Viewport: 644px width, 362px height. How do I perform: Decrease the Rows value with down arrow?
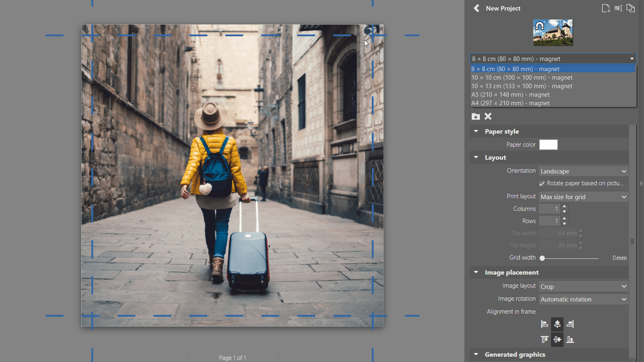click(564, 223)
